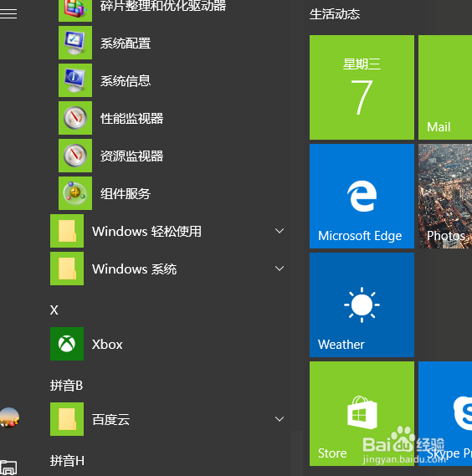This screenshot has width=472, height=476.
Task: Click the 系统配置 monitor icon
Action: point(75,43)
